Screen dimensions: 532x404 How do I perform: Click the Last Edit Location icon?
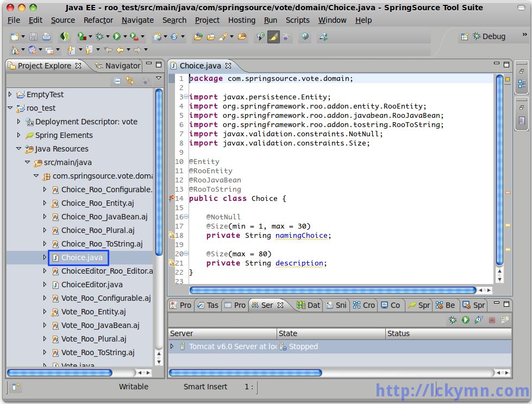coord(108,50)
